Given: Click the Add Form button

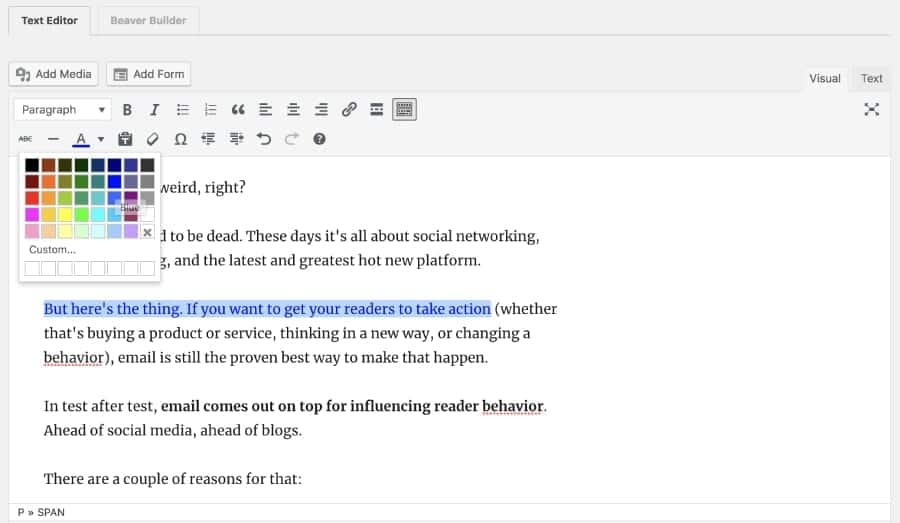Looking at the screenshot, I should (148, 74).
